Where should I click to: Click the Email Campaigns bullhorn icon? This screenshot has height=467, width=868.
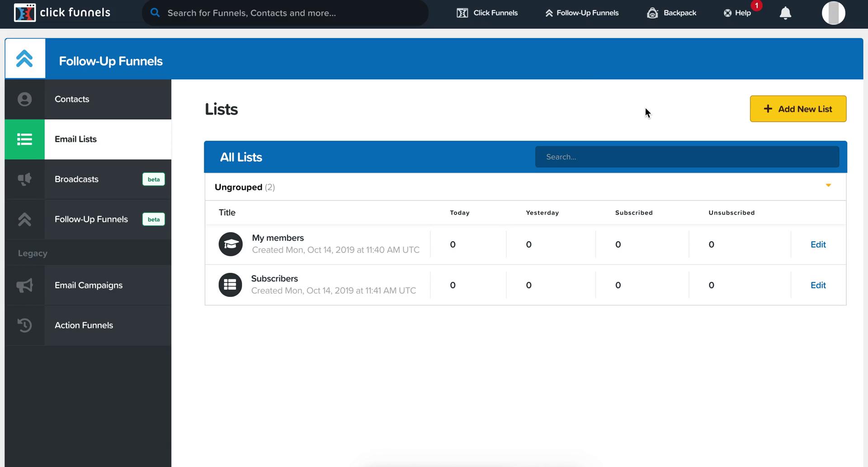pos(24,285)
